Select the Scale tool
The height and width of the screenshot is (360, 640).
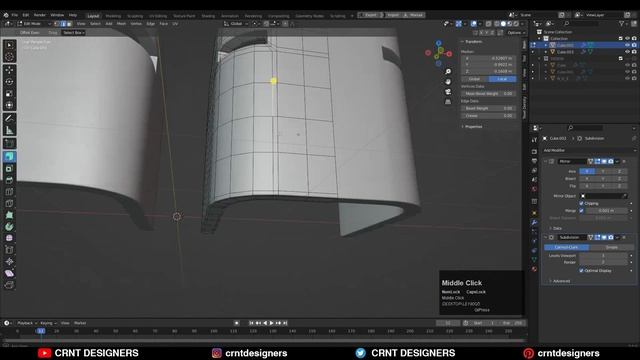pos(9,93)
